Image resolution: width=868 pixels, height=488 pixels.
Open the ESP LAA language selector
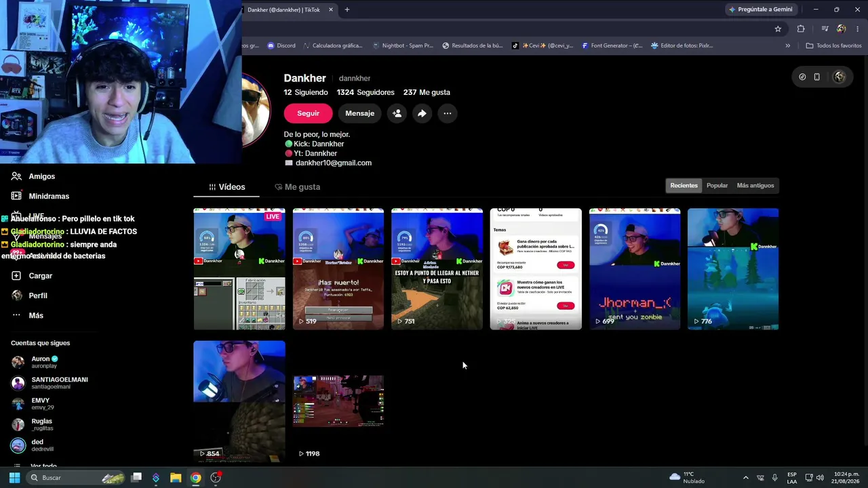(792, 478)
